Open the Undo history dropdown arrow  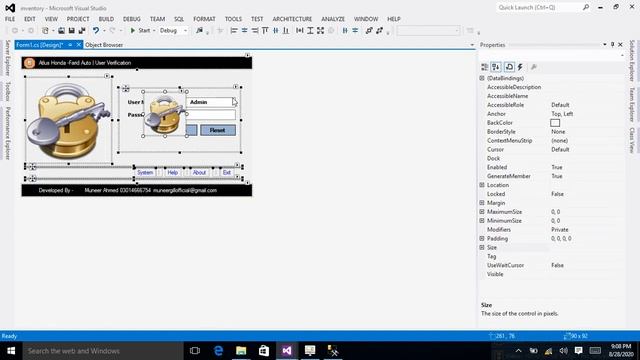tap(104, 31)
